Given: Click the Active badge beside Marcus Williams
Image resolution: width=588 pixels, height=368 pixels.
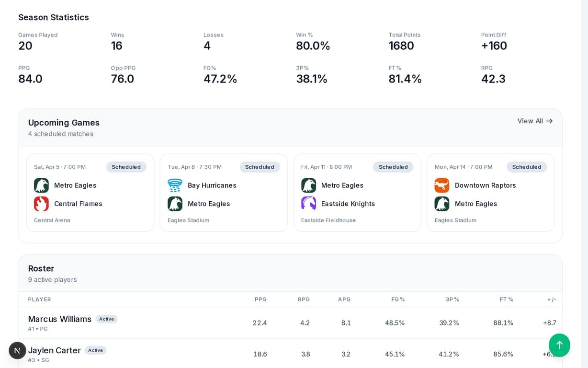Looking at the screenshot, I should pos(106,319).
